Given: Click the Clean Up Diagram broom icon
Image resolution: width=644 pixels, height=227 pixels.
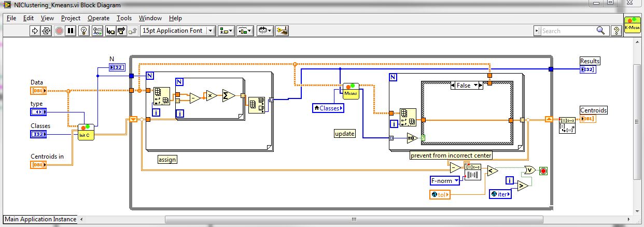Looking at the screenshot, I should pos(282,31).
